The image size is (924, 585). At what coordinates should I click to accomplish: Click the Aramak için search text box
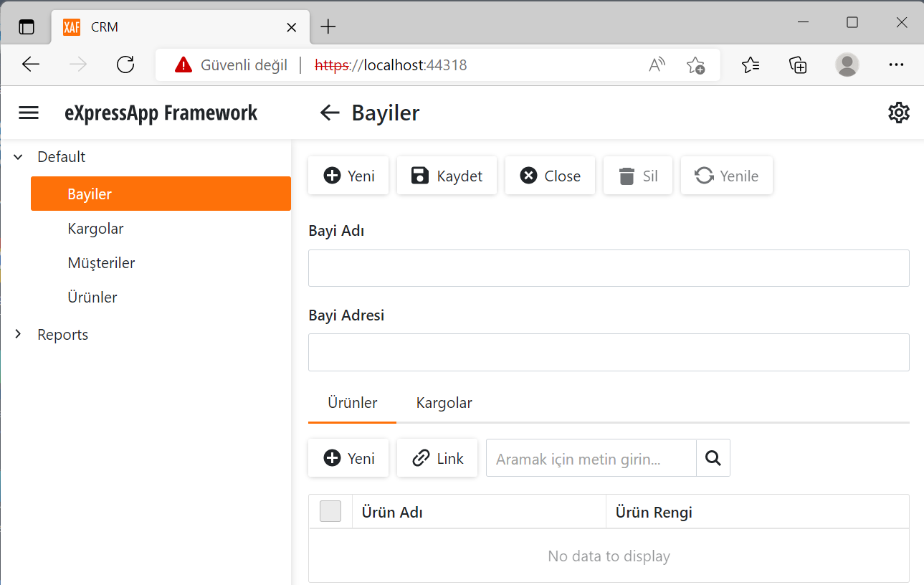(x=591, y=458)
